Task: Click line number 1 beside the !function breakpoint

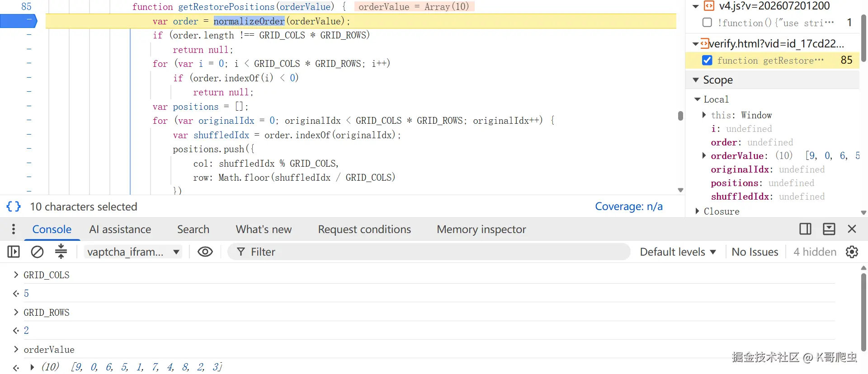Action: click(849, 23)
